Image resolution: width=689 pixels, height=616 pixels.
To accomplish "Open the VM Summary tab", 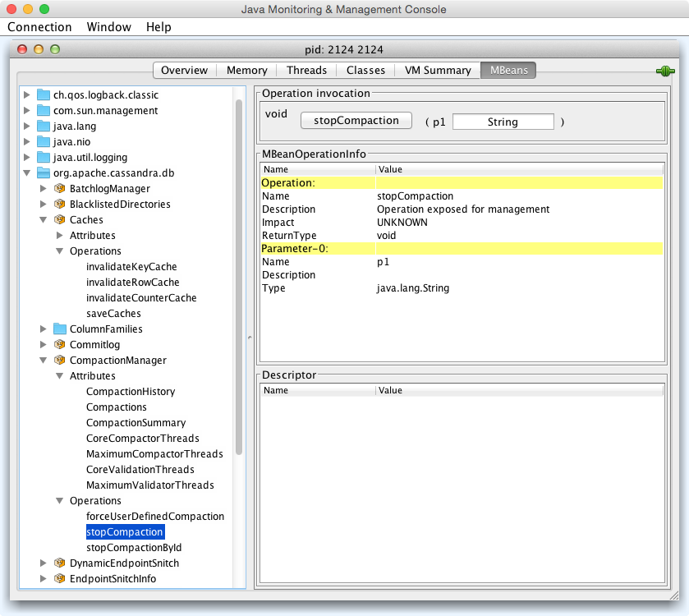I will [438, 71].
